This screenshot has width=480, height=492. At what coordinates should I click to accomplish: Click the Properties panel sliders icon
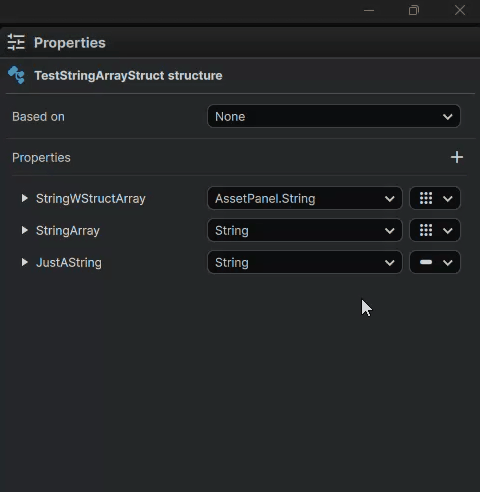[16, 42]
